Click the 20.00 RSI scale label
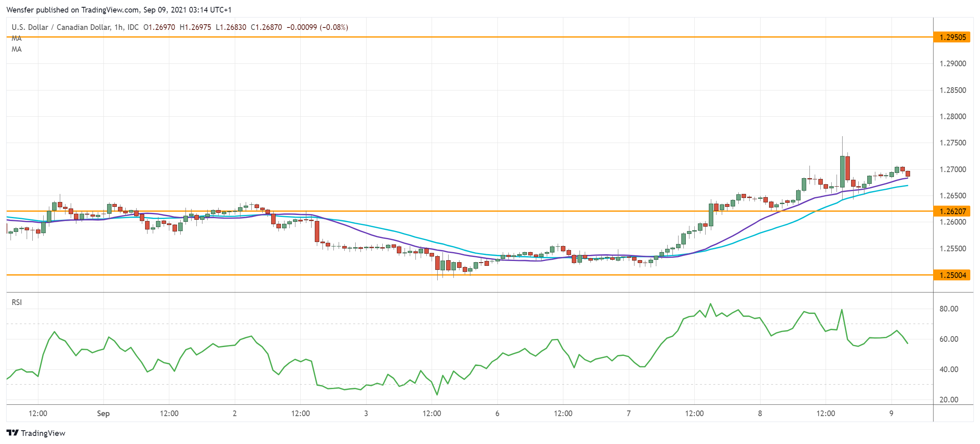The image size is (980, 444). tap(948, 400)
